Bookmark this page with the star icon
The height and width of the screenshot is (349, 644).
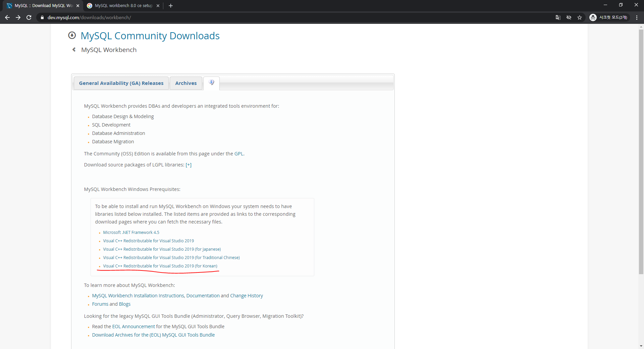580,17
